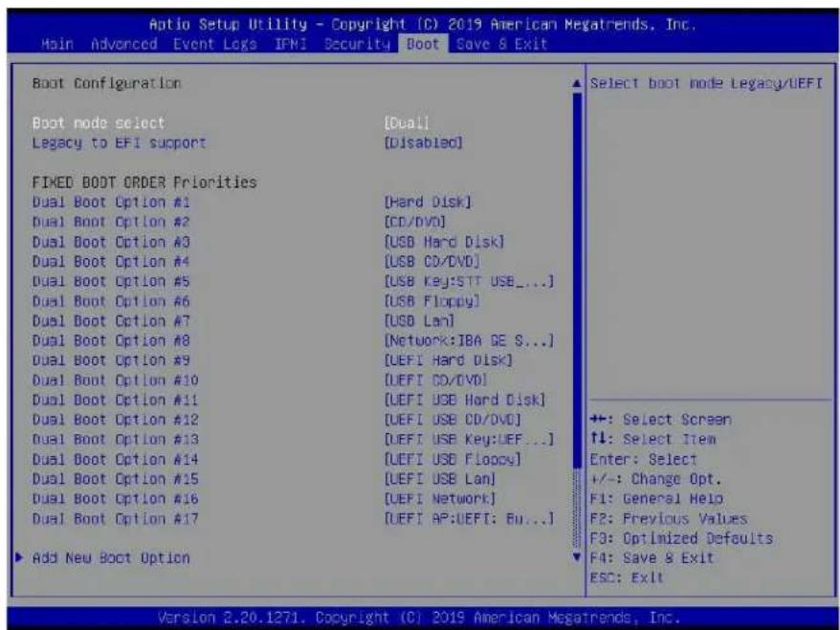This screenshot has height=630, width=840.
Task: Select Dual Boot Option #3
Action: tap(111, 242)
